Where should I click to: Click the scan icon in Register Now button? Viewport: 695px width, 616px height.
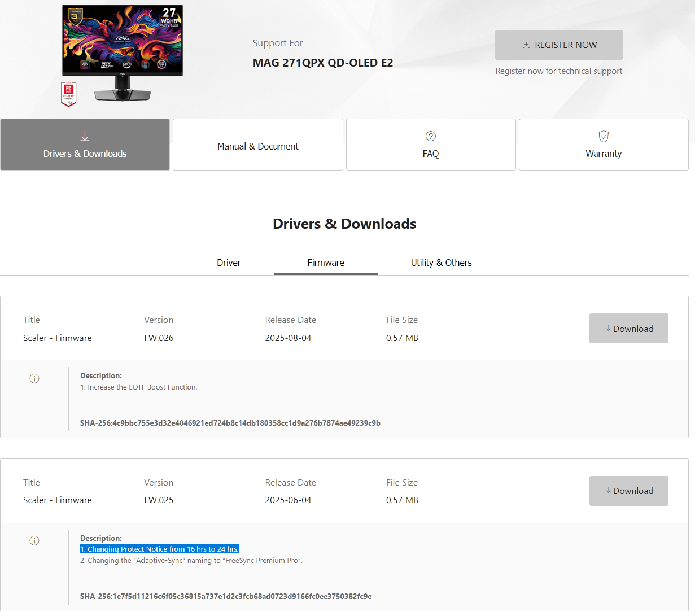[x=526, y=45]
